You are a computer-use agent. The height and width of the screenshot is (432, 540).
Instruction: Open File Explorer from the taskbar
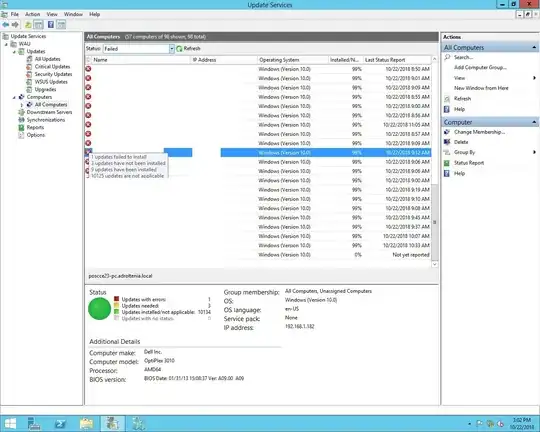coord(86,423)
